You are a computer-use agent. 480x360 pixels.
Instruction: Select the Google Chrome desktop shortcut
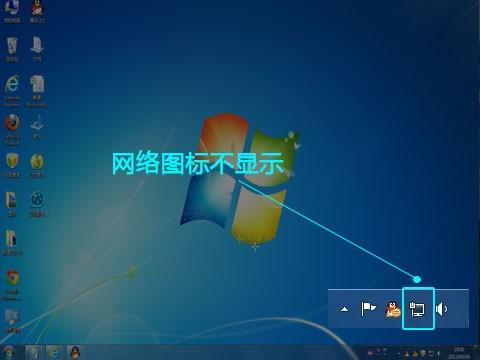(x=12, y=285)
